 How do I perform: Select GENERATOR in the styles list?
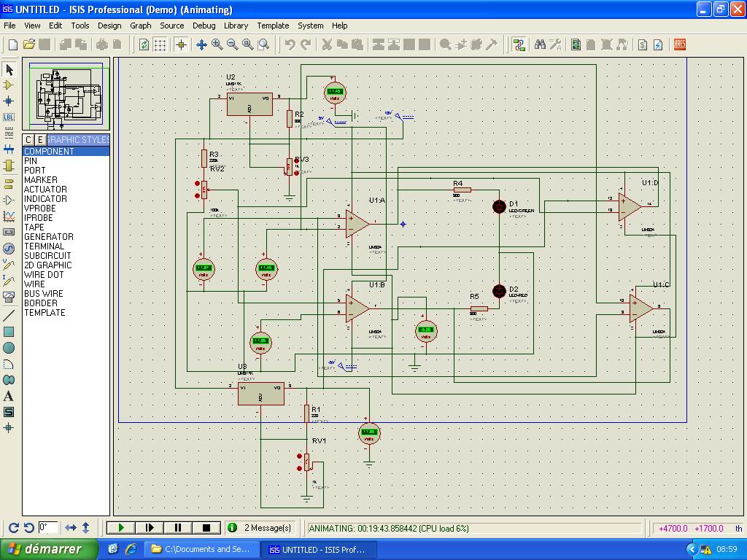pyautogui.click(x=48, y=237)
